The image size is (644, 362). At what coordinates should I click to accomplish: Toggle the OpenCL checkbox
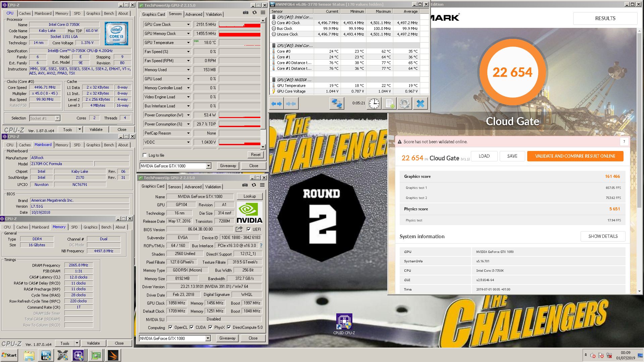170,327
